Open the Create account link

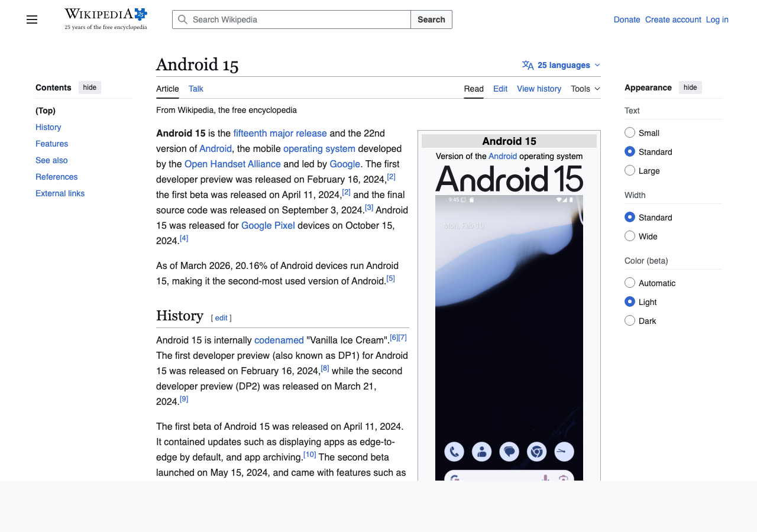(x=672, y=20)
